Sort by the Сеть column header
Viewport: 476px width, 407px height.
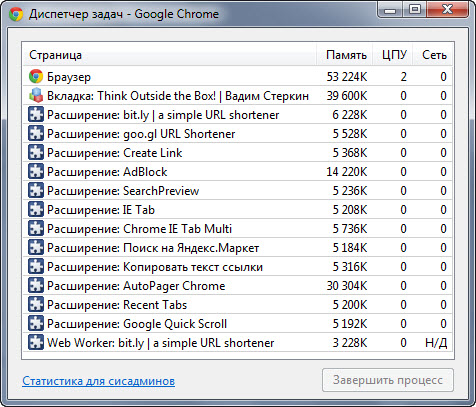pos(433,55)
